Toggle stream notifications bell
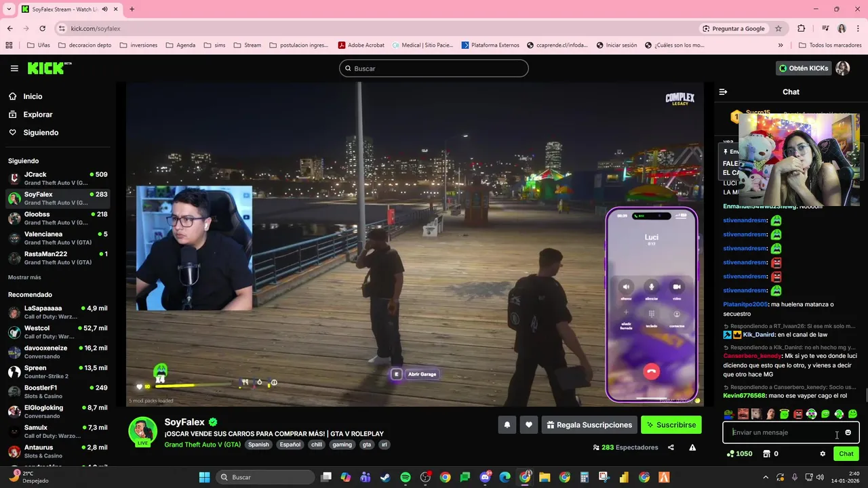Image resolution: width=868 pixels, height=488 pixels. (x=507, y=425)
